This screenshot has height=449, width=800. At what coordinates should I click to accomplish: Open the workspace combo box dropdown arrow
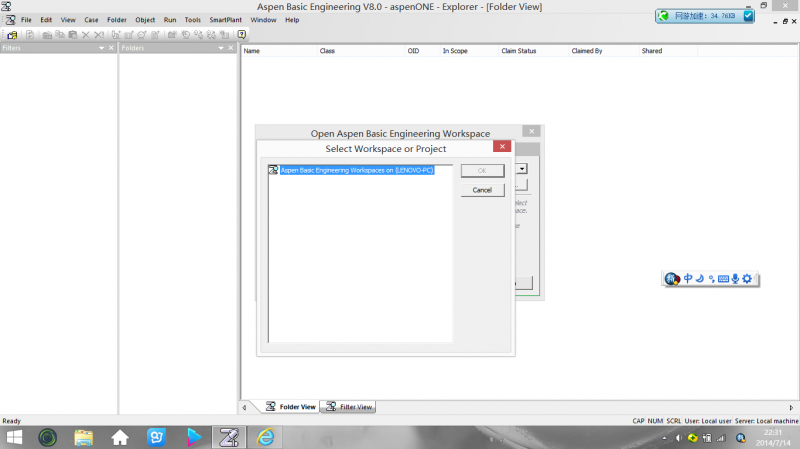pos(522,169)
